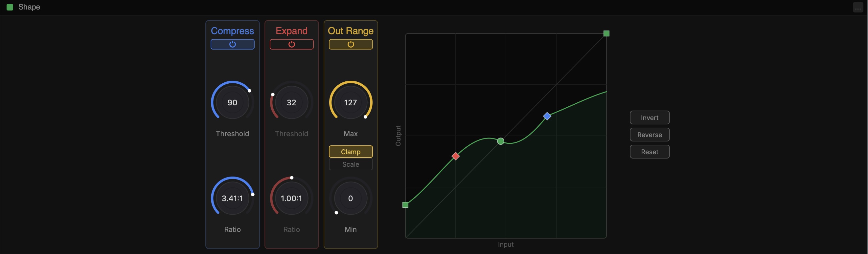Click the green square handle at curve top-right

606,33
